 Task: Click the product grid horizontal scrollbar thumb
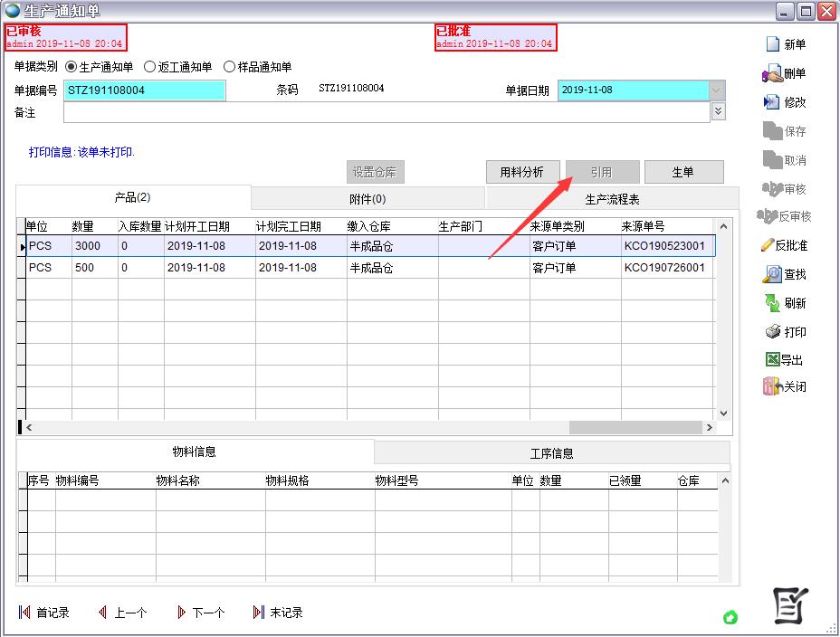coord(635,427)
